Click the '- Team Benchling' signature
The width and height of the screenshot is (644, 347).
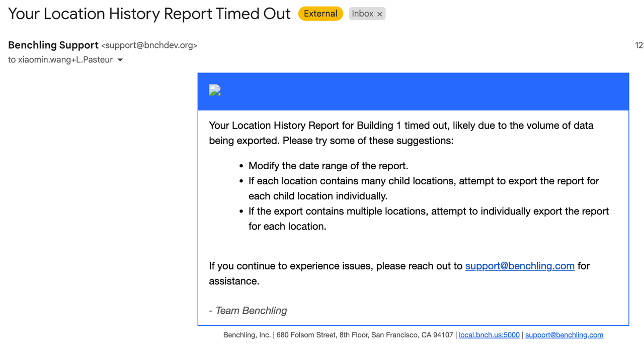point(248,311)
